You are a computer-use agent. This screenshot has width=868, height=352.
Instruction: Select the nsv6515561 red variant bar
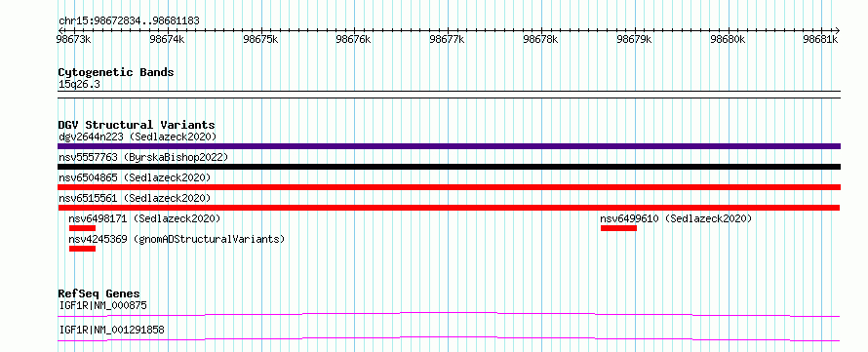click(x=449, y=208)
